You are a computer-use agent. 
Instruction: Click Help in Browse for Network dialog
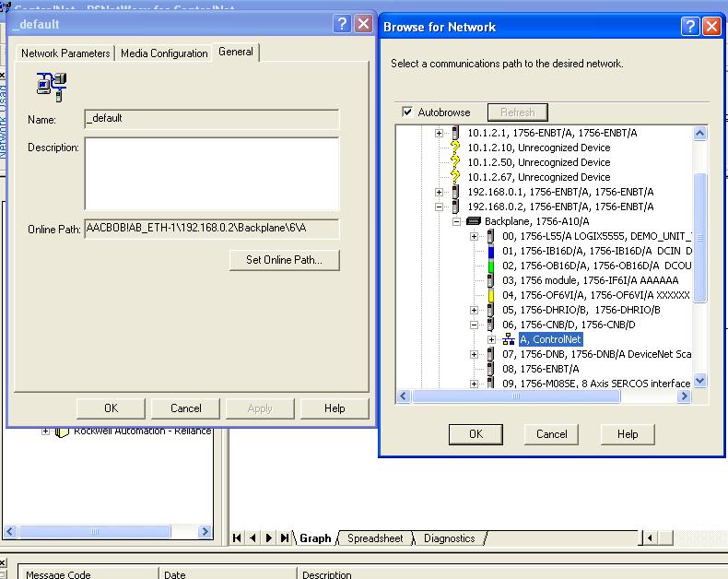click(x=628, y=434)
